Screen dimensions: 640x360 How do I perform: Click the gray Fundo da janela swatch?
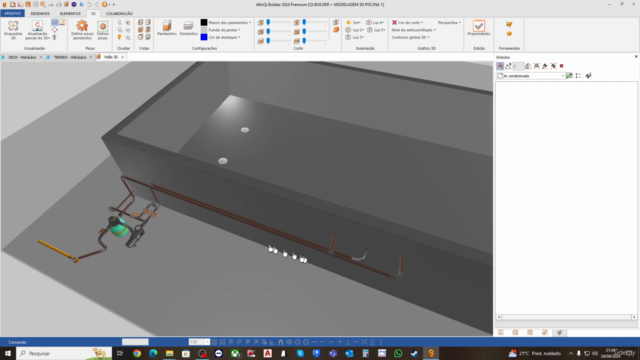[x=204, y=30]
